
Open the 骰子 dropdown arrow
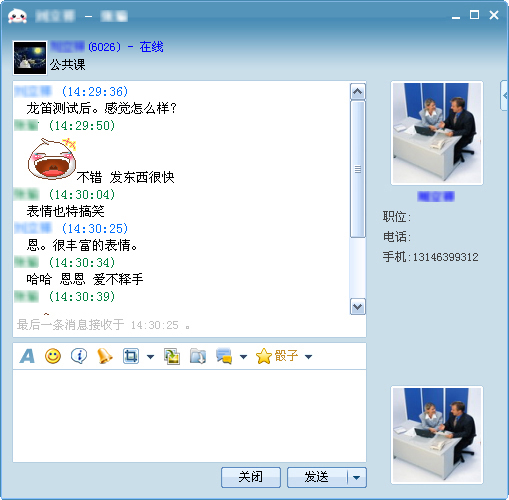pos(309,357)
